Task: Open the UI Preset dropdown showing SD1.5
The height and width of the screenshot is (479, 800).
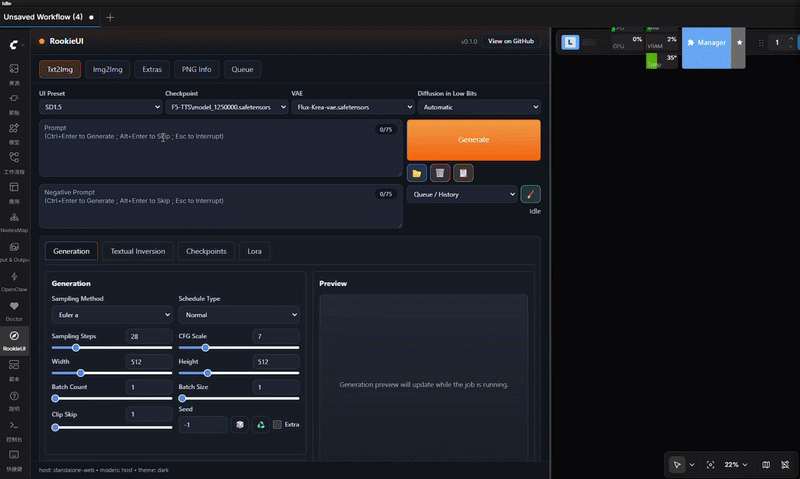Action: [x=101, y=107]
